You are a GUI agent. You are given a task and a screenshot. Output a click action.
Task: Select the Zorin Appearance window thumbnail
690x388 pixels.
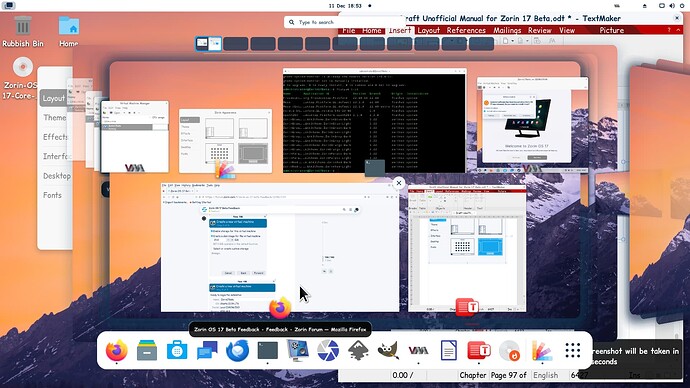[x=225, y=141]
